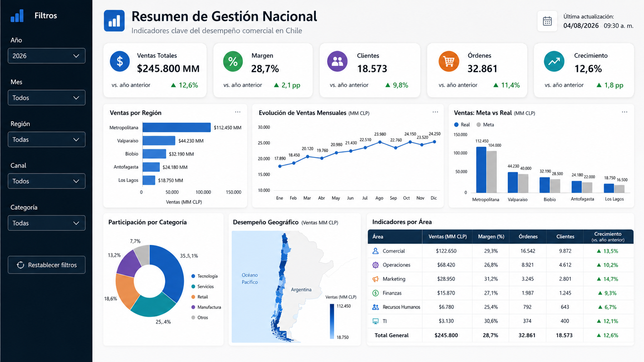Screen dimensions: 644x362
Task: Sort table by Clientes header
Action: [565, 237]
